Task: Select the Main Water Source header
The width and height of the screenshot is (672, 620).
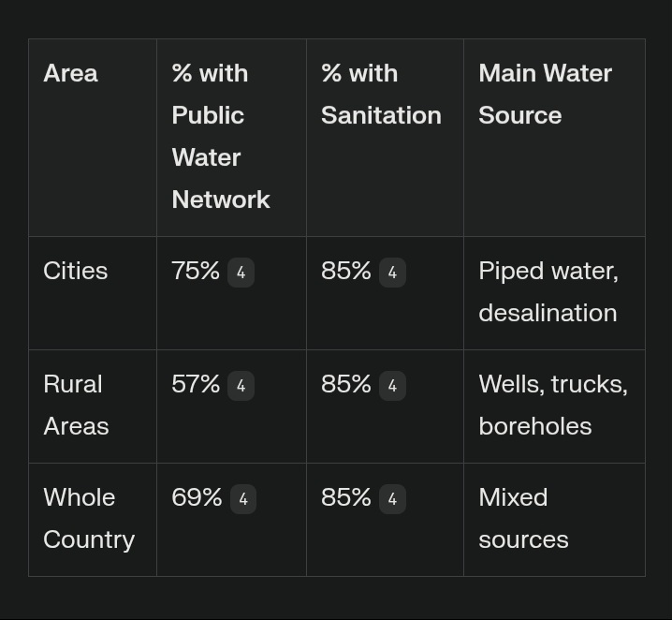Action: tap(545, 94)
